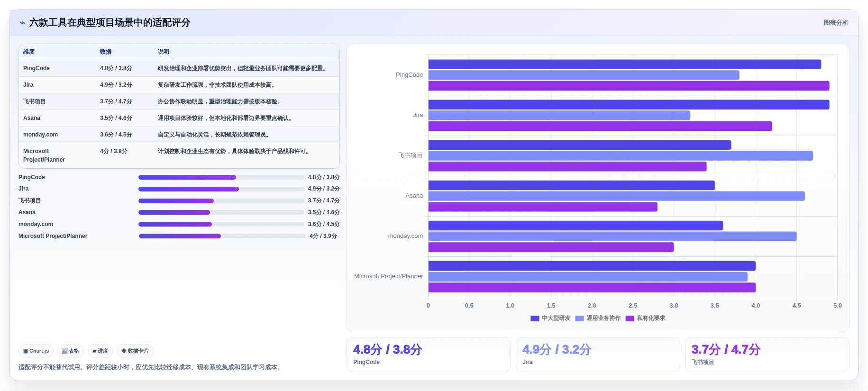Click the table cell 4.9分 / 3.2分
This screenshot has height=391, width=868.
[x=116, y=85]
